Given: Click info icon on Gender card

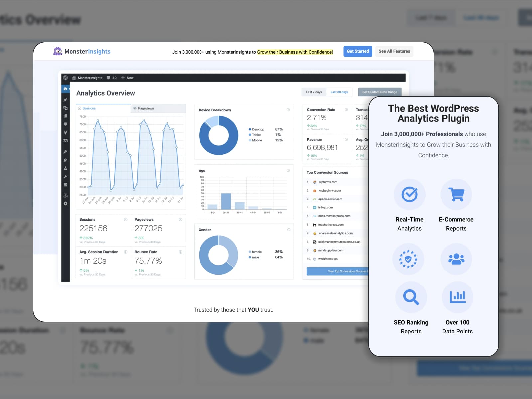Looking at the screenshot, I should tap(288, 230).
